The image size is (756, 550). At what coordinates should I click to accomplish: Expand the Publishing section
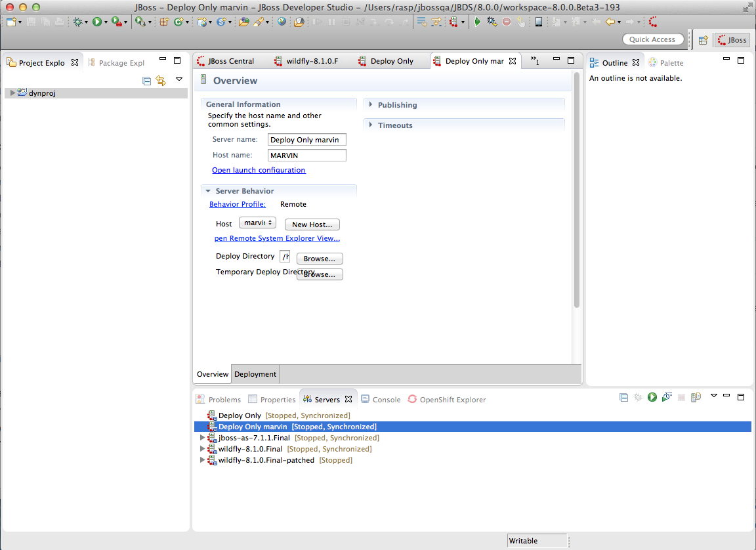(x=370, y=104)
